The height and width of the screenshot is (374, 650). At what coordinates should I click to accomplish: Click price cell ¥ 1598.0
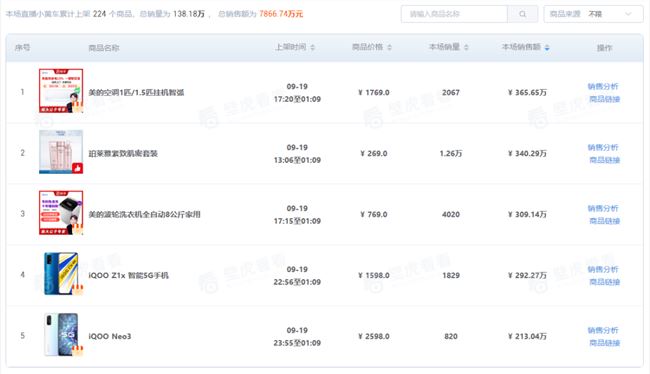click(x=374, y=275)
